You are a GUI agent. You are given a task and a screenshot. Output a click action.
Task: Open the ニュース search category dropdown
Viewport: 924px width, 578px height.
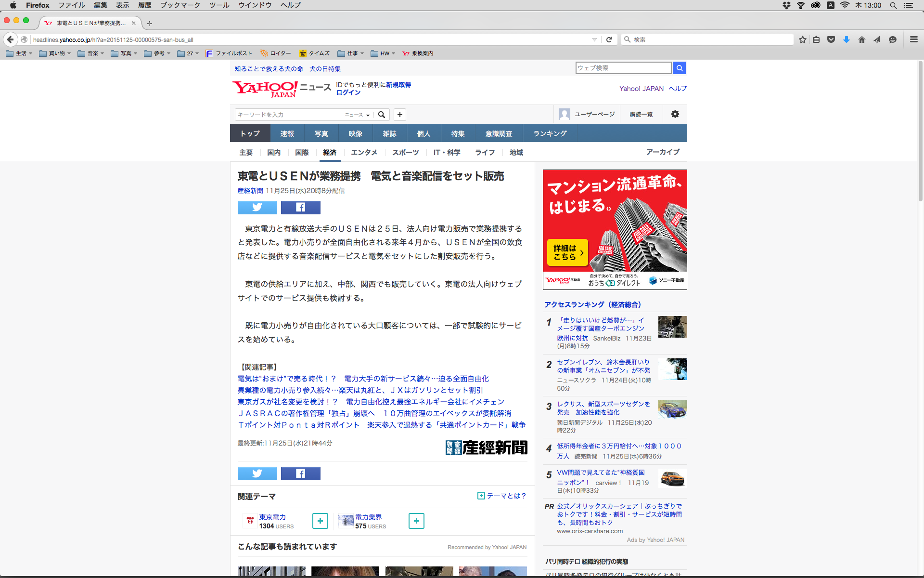point(357,115)
